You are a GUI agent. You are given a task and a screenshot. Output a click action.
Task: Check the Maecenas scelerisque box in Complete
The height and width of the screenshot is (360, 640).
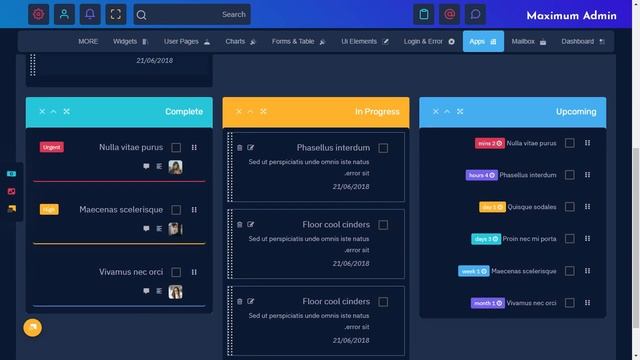(176, 210)
